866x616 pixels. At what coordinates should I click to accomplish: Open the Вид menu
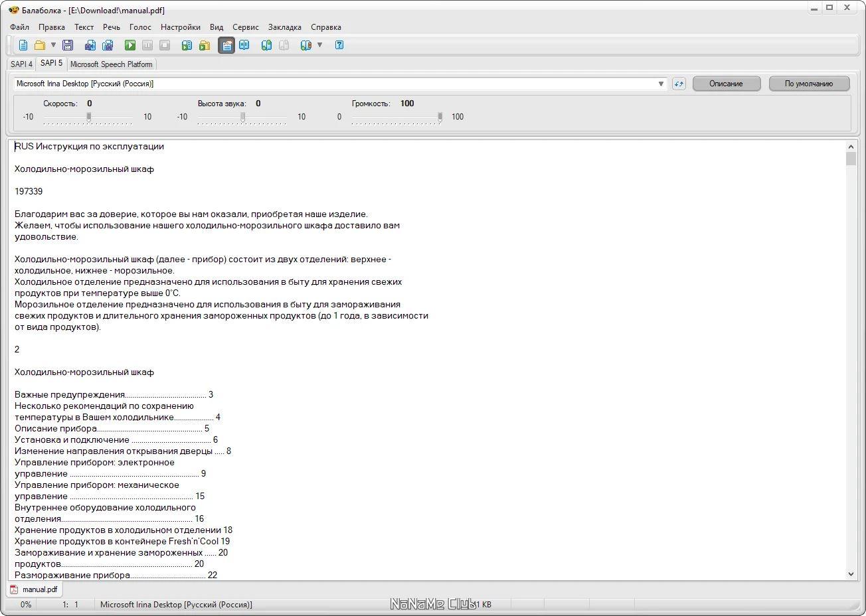(217, 27)
